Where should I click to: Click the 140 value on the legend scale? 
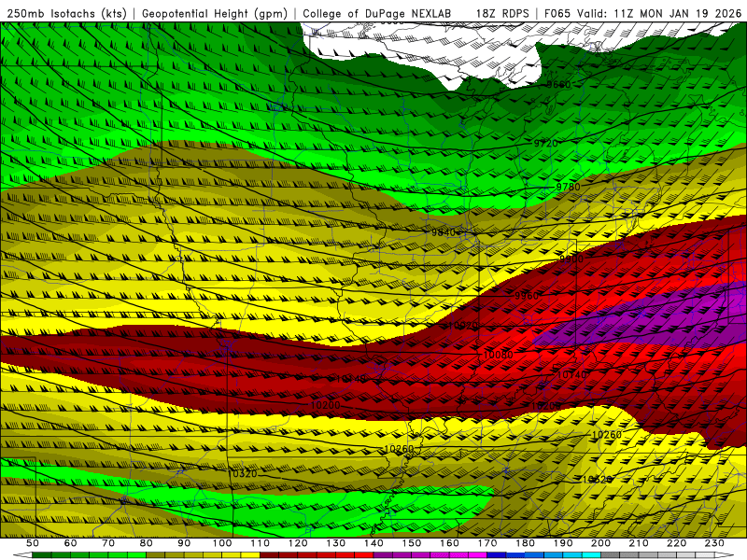coord(373,543)
